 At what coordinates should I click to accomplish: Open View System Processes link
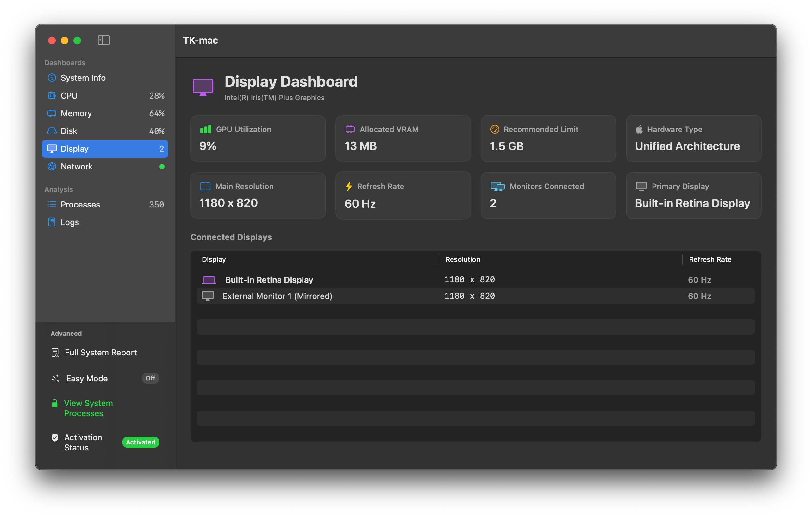89,408
